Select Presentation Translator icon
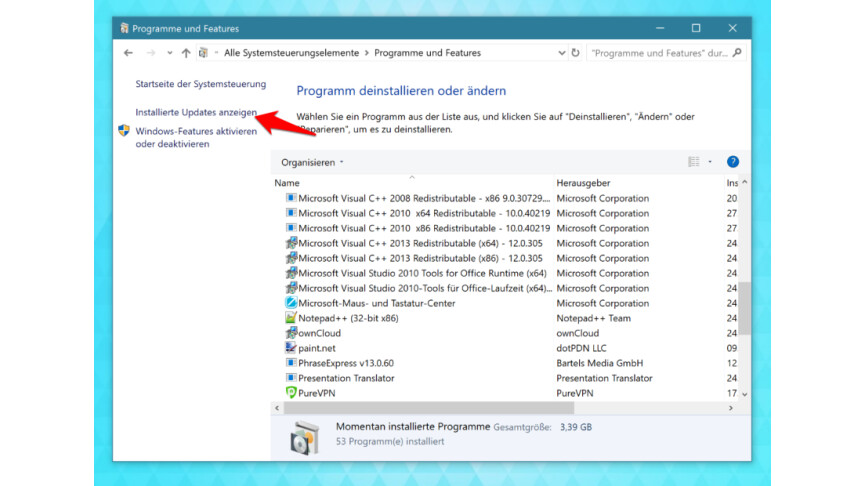The image size is (864, 486). coord(291,377)
